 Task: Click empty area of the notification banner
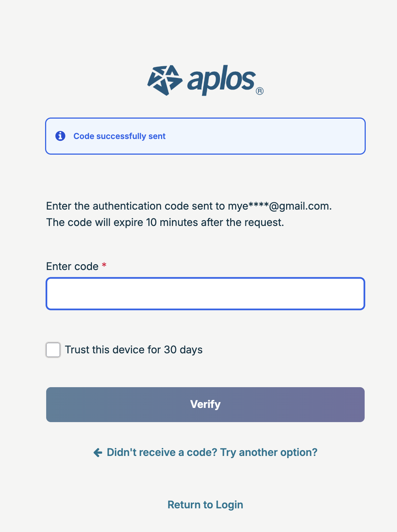pos(265,136)
